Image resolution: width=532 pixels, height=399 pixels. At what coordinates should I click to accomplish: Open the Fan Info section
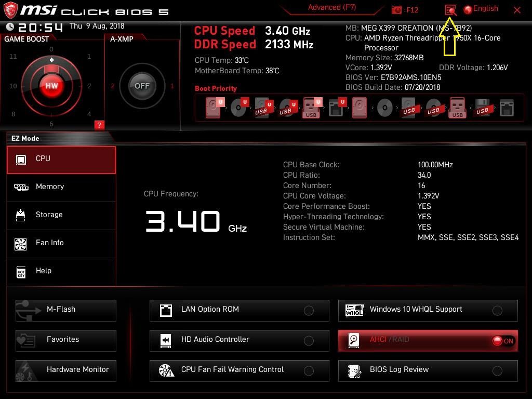tap(61, 244)
